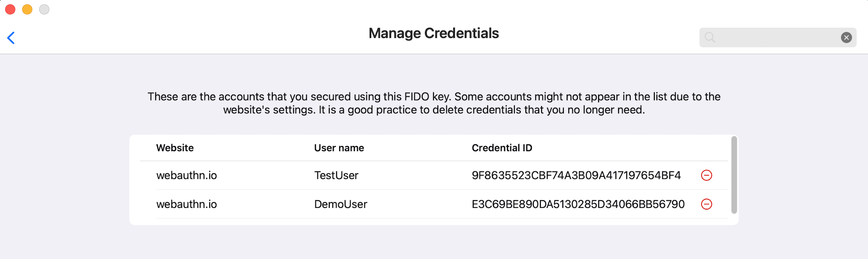The width and height of the screenshot is (868, 259).
Task: Clear the search field with X
Action: [x=846, y=37]
